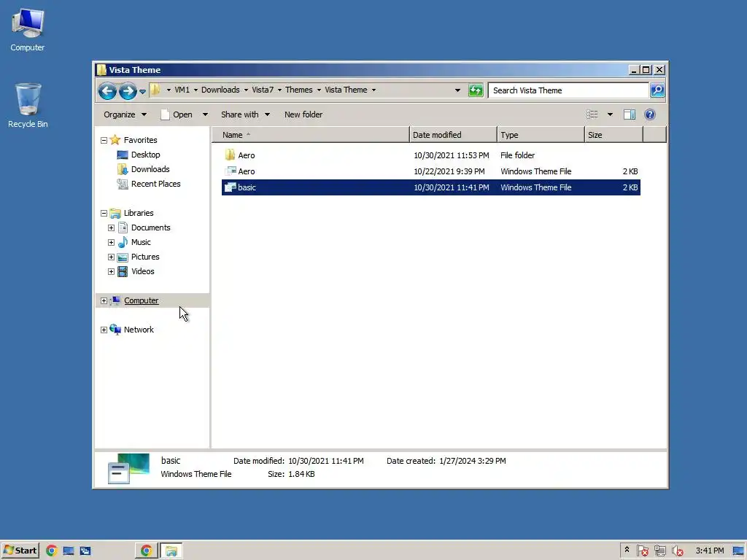Open the recent pages dropdown arrow
This screenshot has width=747, height=560.
click(142, 91)
